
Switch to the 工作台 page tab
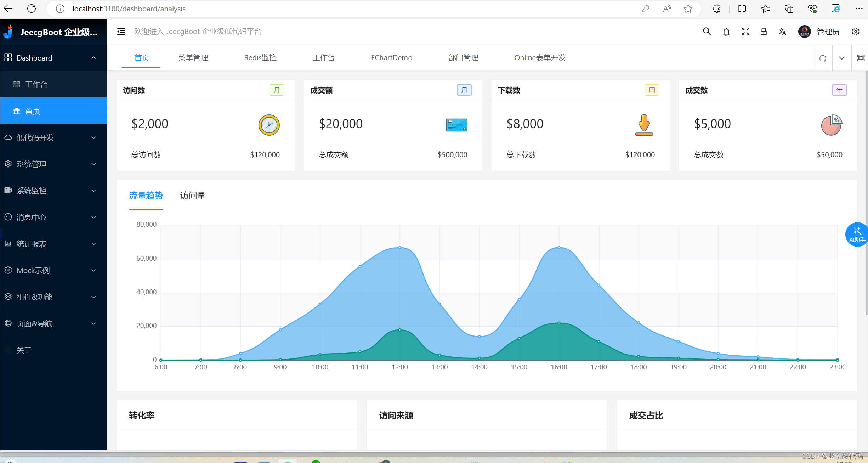pyautogui.click(x=324, y=58)
